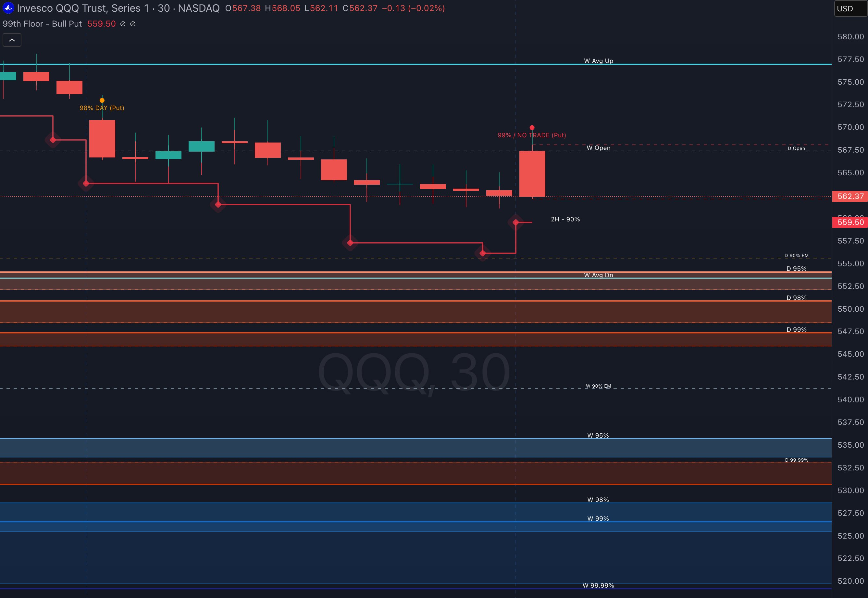Image resolution: width=868 pixels, height=598 pixels.
Task: Open the USD currency selector
Action: tap(851, 9)
